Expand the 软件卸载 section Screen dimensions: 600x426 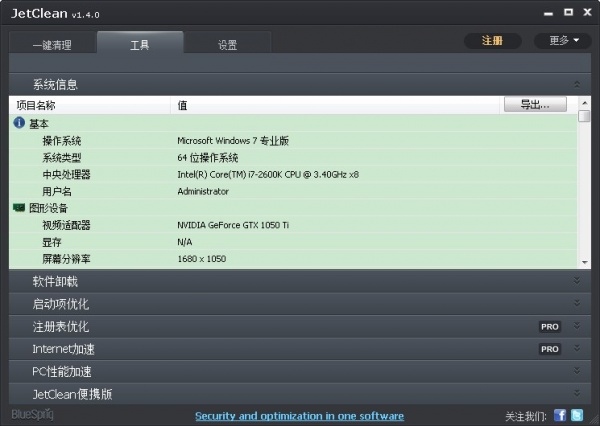tap(576, 281)
